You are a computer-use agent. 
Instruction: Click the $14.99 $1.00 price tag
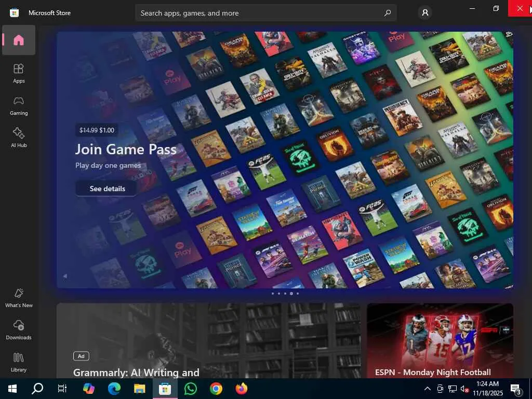[x=97, y=130]
